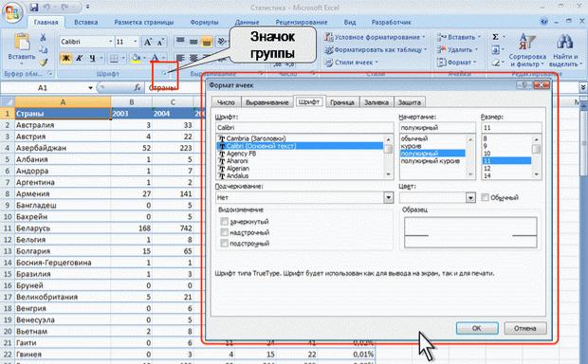Click the top vertical align icon

coord(180,42)
